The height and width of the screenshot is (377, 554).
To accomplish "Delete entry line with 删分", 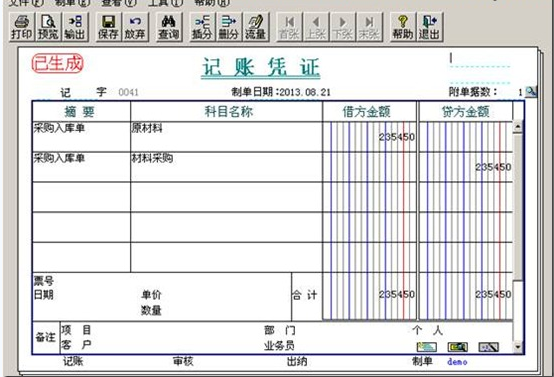I will pyautogui.click(x=229, y=27).
